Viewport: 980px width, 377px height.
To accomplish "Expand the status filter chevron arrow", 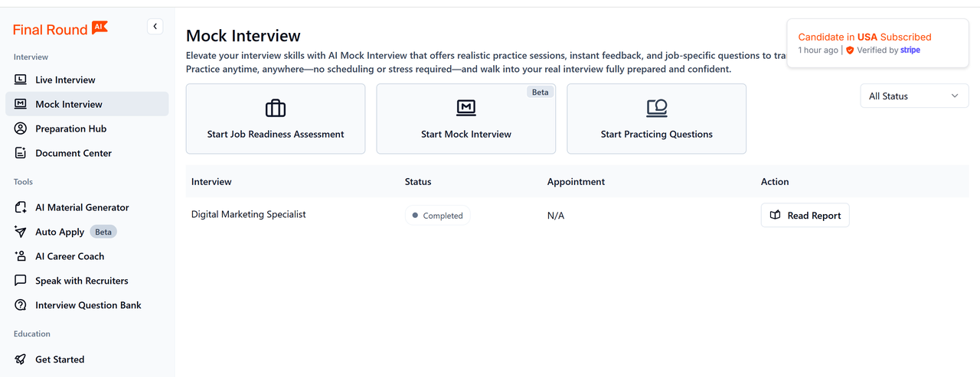I will 955,96.
